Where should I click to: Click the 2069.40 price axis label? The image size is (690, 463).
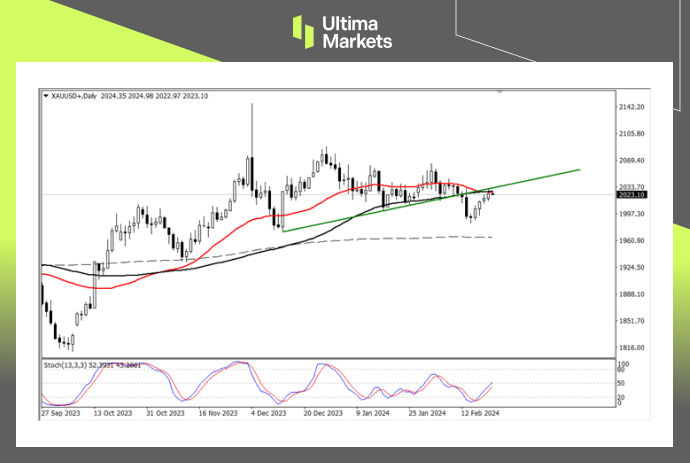point(631,160)
